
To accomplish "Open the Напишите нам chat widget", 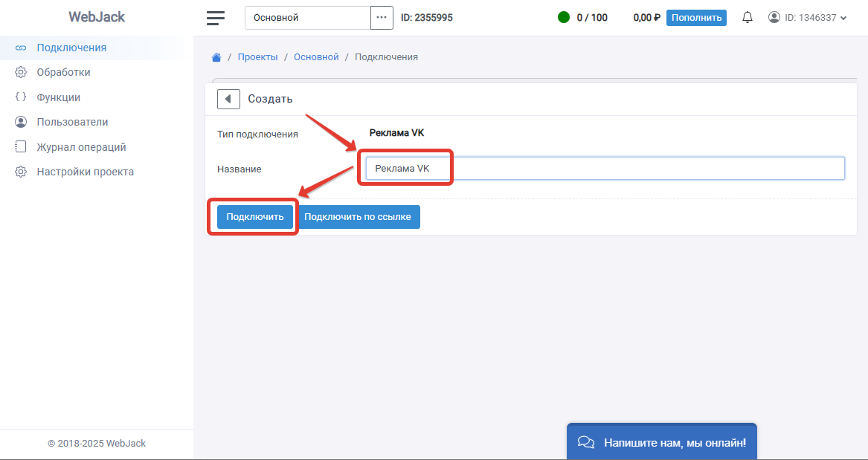I will (x=661, y=441).
